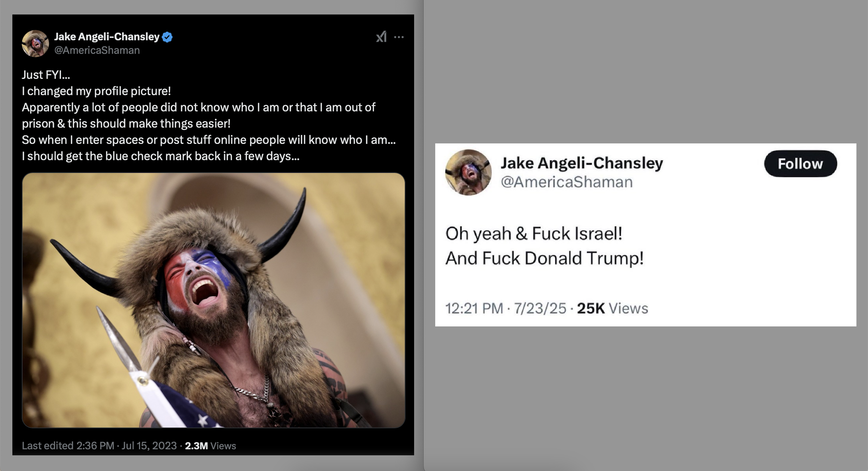
Task: Click the 2:36 PM timestamp
Action: click(x=95, y=445)
